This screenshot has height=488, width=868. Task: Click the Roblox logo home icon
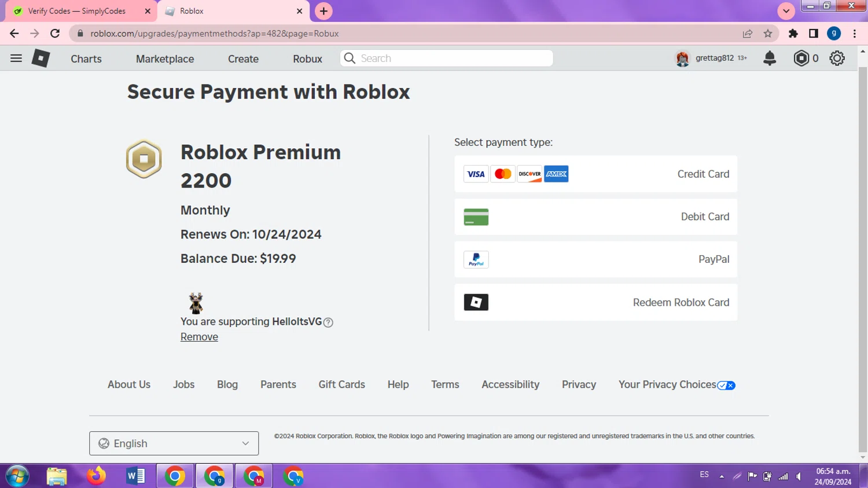41,58
